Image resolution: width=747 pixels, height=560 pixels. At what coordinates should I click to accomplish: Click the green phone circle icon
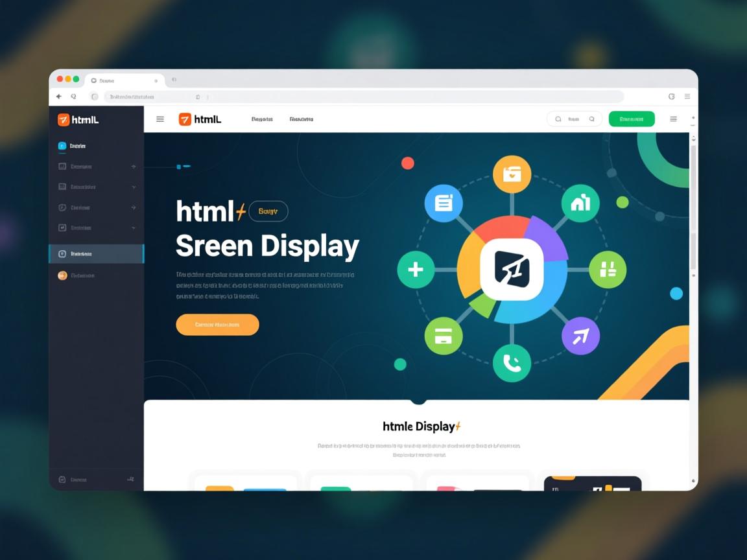pos(512,364)
